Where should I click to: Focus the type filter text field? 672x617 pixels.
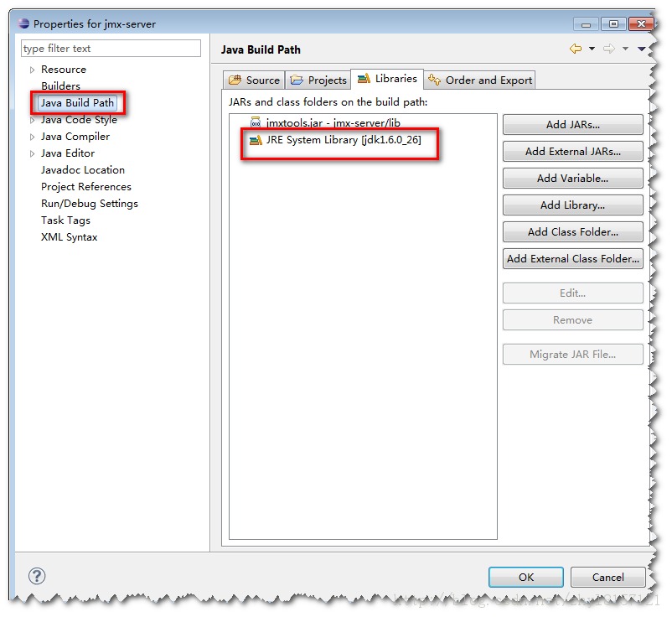coord(111,49)
